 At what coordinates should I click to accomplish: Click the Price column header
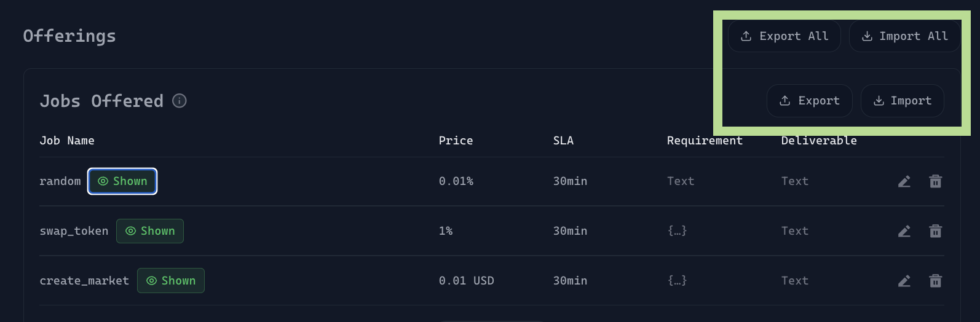[x=456, y=141]
